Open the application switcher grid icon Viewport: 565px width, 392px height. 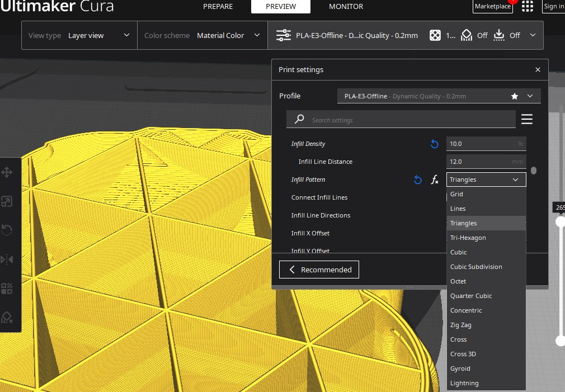(x=527, y=7)
